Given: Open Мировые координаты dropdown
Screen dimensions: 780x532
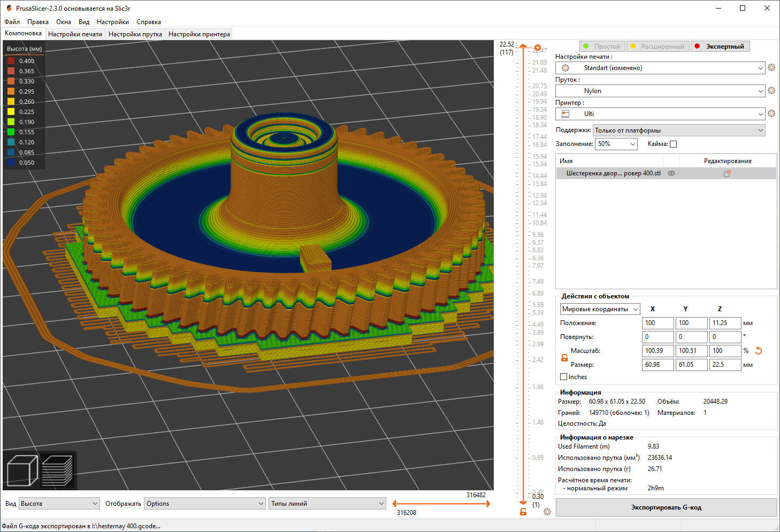Looking at the screenshot, I should tap(600, 309).
